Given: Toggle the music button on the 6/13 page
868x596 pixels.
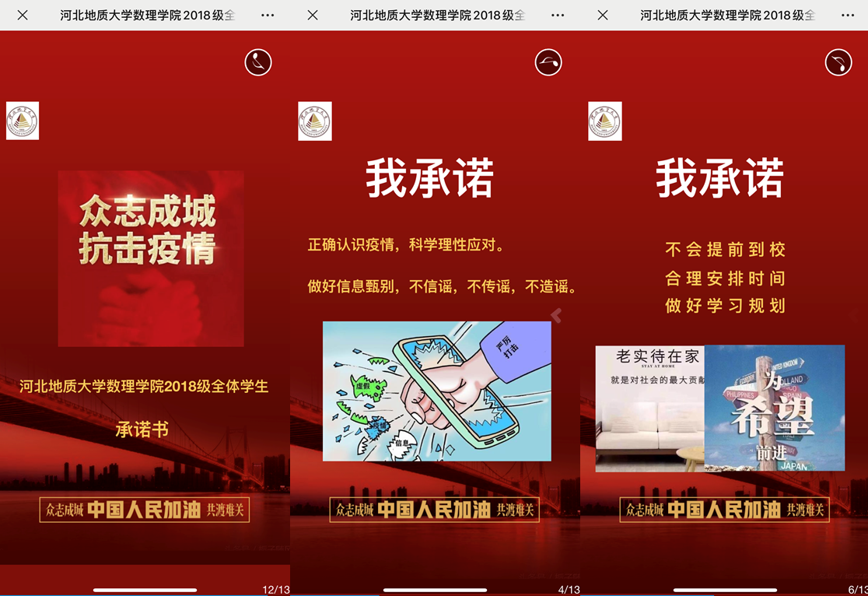Looking at the screenshot, I should click(x=838, y=62).
